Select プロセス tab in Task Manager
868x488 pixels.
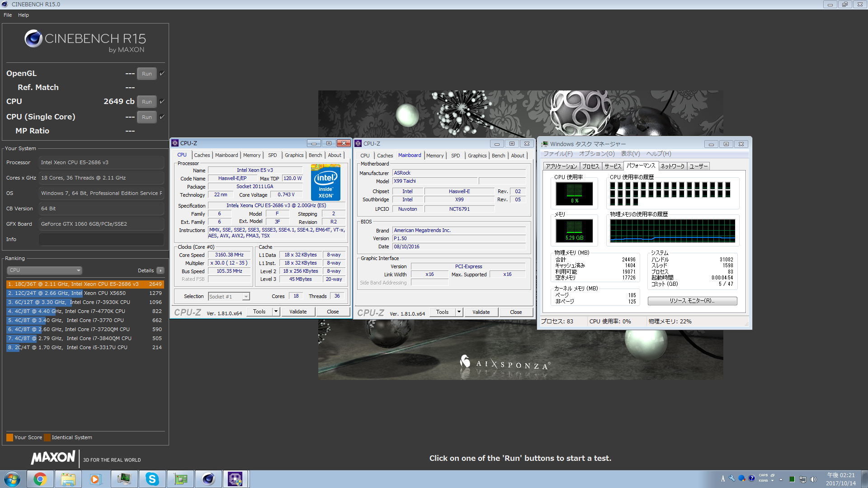pyautogui.click(x=590, y=166)
